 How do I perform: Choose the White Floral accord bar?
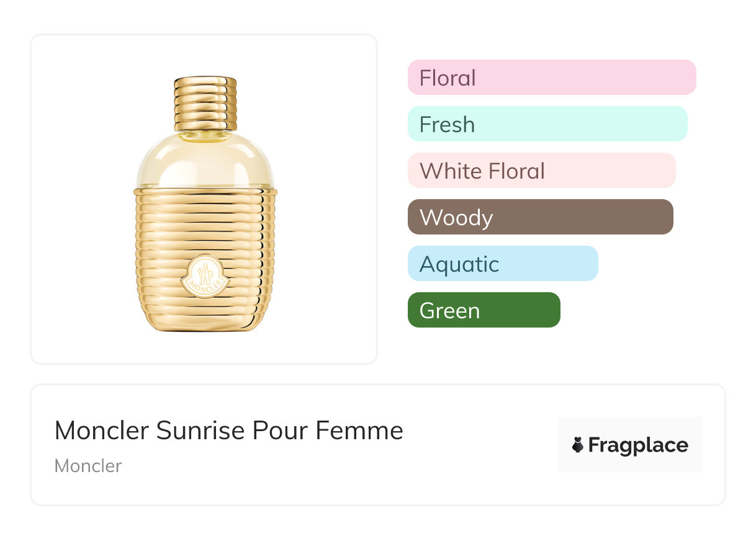pyautogui.click(x=541, y=171)
